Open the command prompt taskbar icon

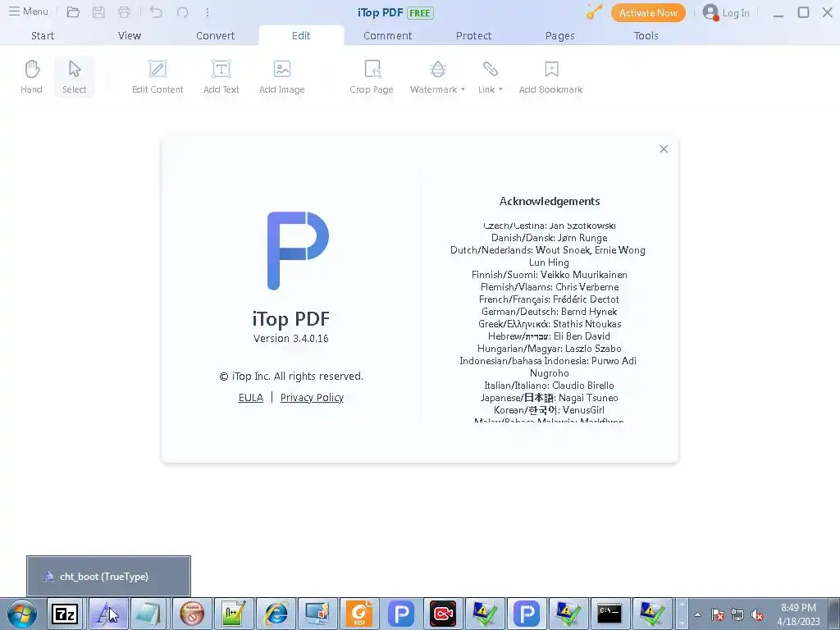(x=609, y=614)
